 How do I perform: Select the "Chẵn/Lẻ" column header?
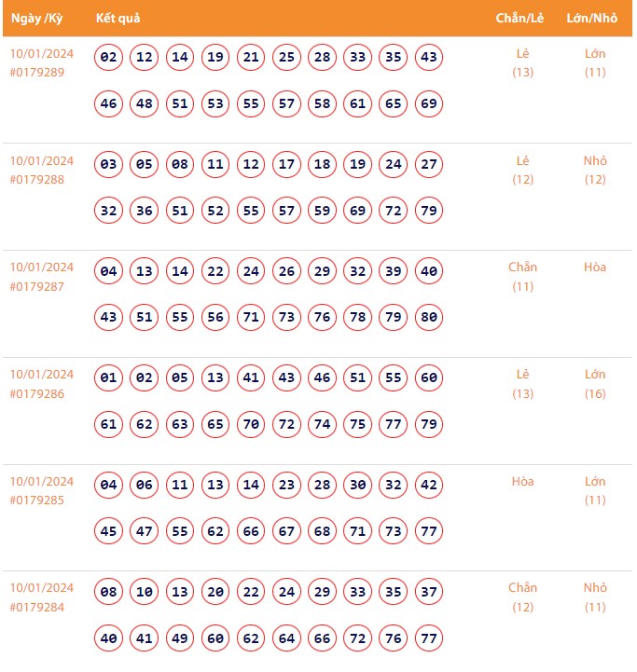click(520, 19)
